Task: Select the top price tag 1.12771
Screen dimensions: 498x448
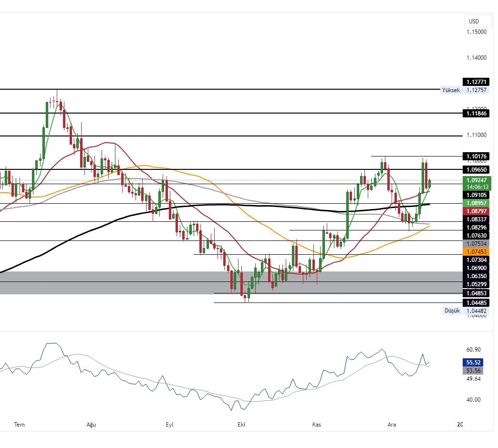Action: [x=476, y=82]
